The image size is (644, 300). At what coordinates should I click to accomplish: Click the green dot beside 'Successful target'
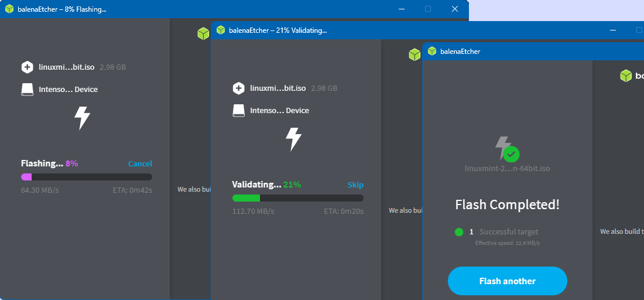point(459,232)
